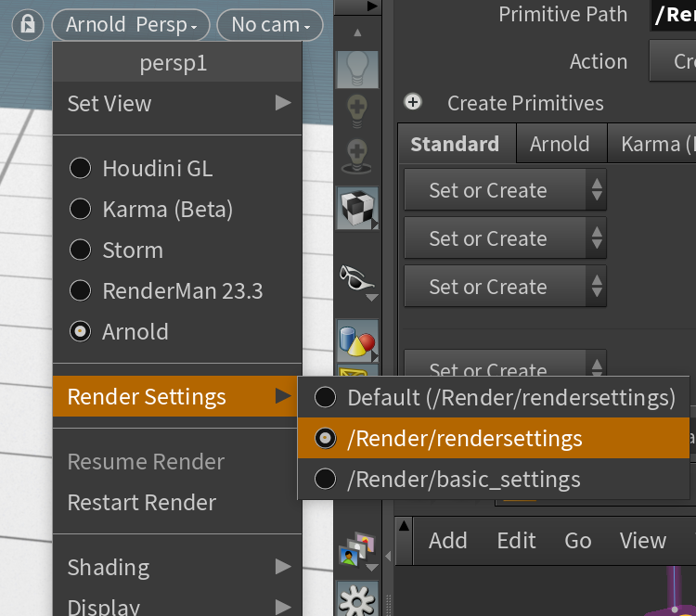Click Restart Render menu entry
Image resolution: width=696 pixels, height=616 pixels.
click(x=177, y=503)
